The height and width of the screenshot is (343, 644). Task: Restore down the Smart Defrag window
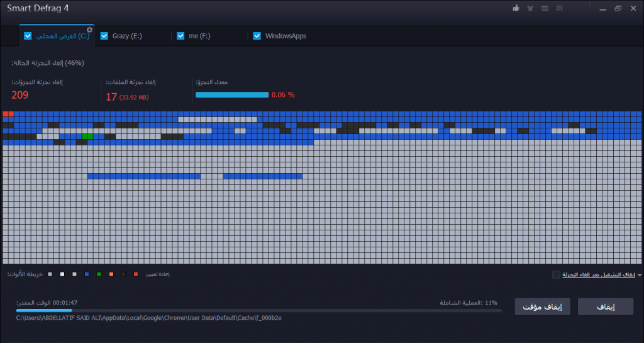618,8
